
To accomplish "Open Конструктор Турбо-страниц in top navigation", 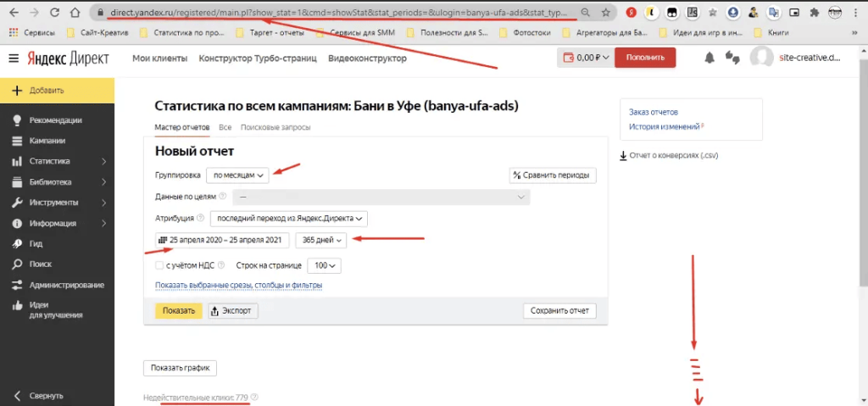I will (x=258, y=58).
